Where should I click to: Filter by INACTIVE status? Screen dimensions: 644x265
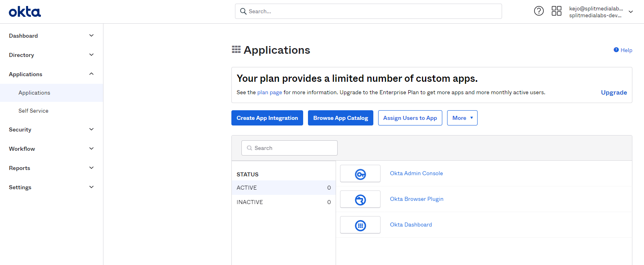[284, 202]
